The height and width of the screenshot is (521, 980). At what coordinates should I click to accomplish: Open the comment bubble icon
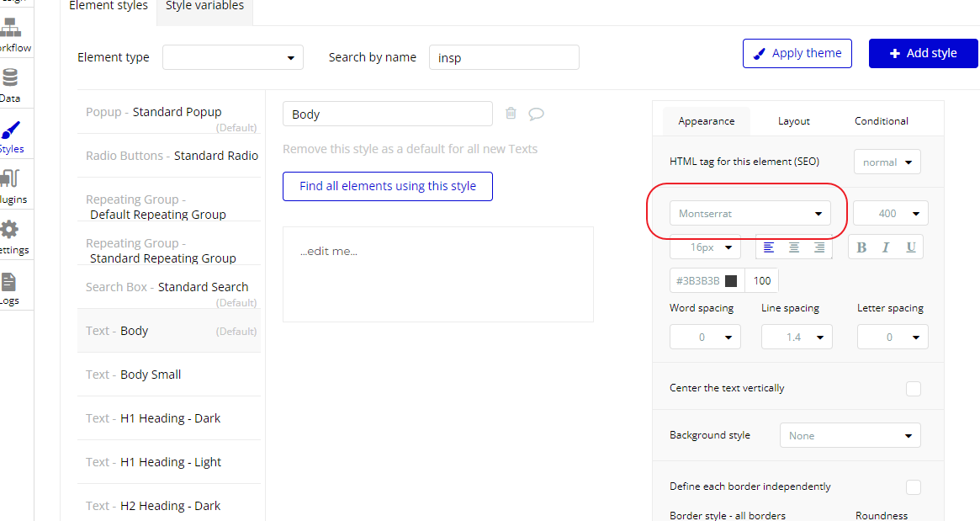click(536, 114)
